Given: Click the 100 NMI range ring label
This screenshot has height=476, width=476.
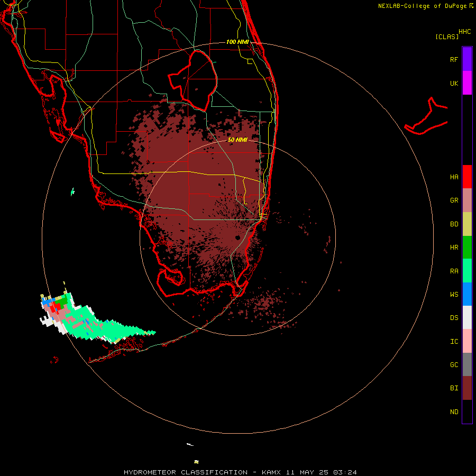Looking at the screenshot, I should 237,42.
